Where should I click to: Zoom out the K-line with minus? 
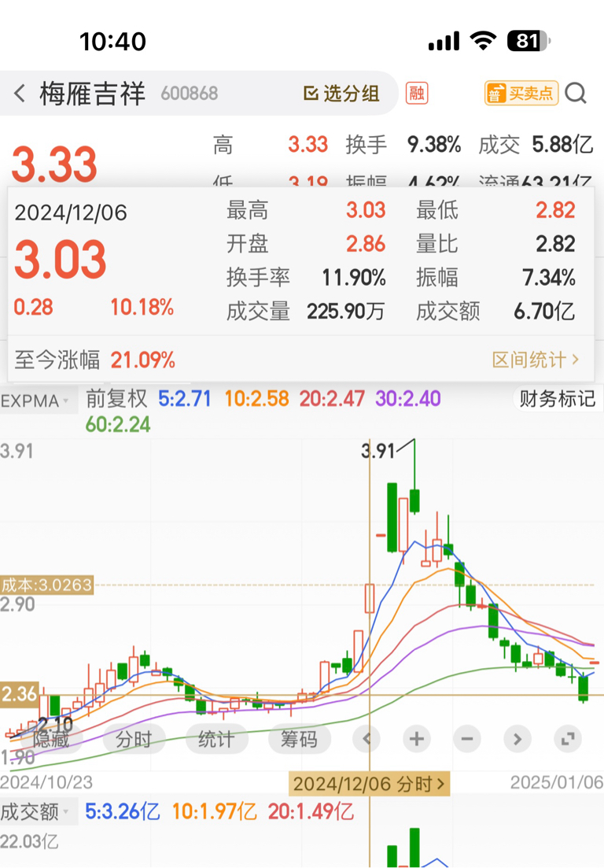click(467, 738)
